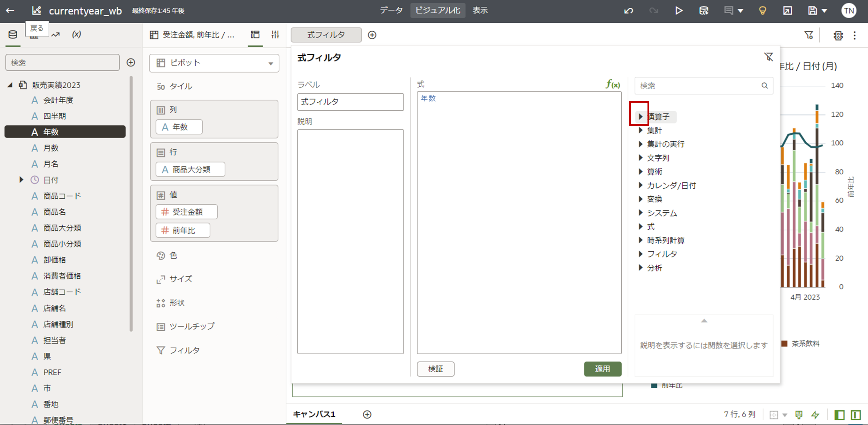The image size is (868, 425).
Task: Click the 茶系飲料 legend color swatch
Action: click(785, 343)
